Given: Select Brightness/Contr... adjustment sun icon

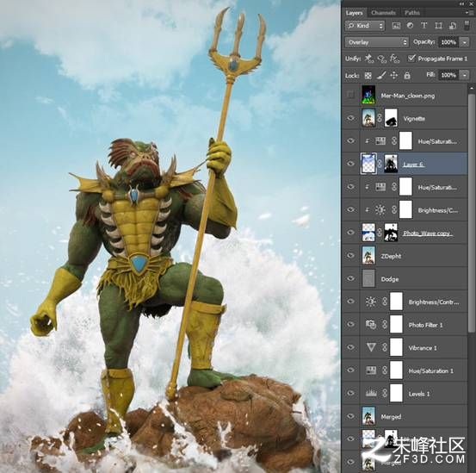Looking at the screenshot, I should [371, 302].
